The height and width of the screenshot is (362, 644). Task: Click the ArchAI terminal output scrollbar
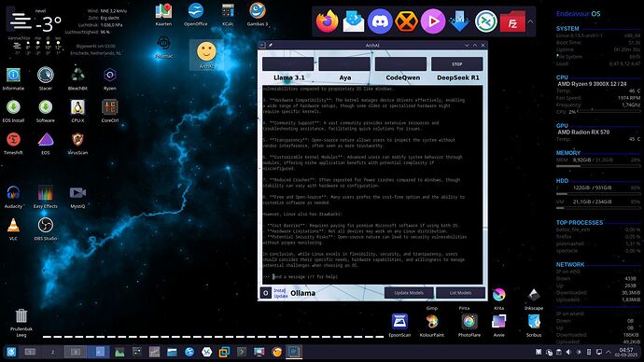click(x=484, y=185)
